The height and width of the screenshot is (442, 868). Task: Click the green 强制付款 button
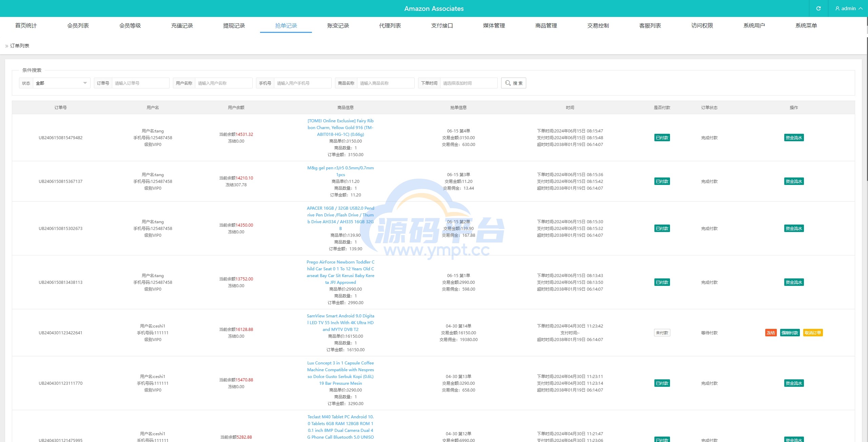pos(790,333)
